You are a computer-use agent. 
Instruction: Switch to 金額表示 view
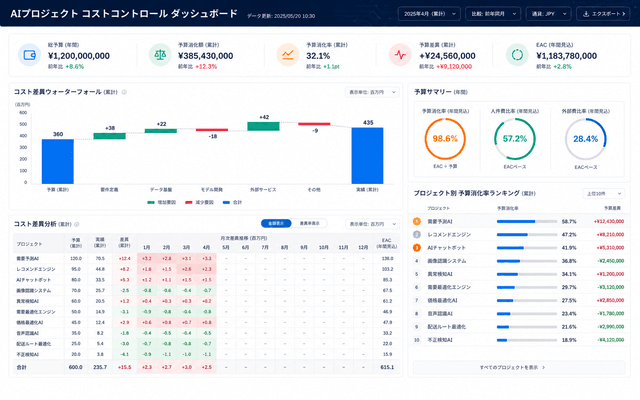click(x=276, y=223)
